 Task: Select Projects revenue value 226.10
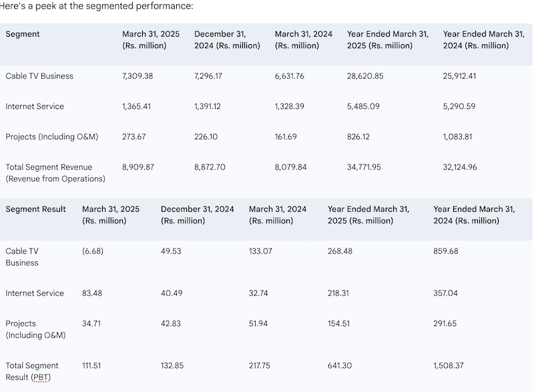(206, 137)
